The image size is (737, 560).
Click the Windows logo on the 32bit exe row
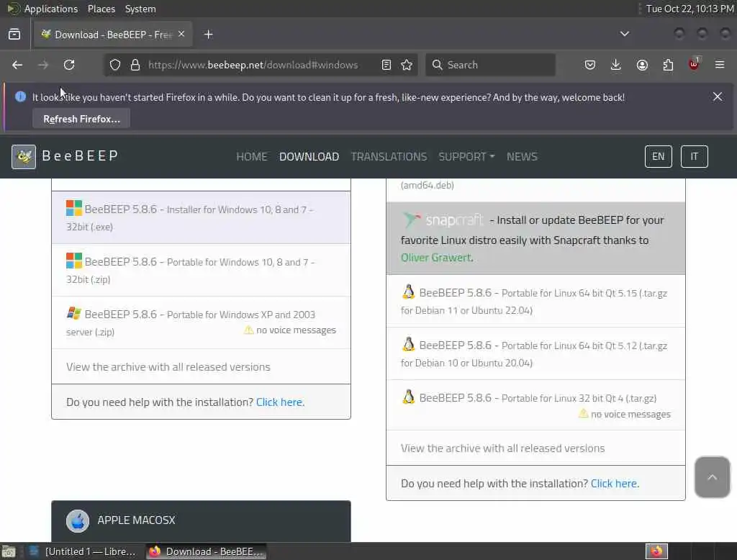[74, 208]
